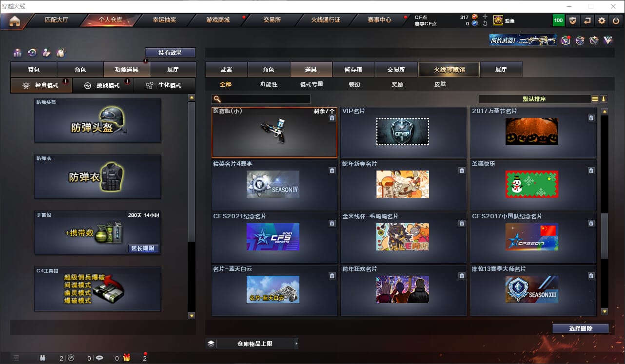The height and width of the screenshot is (364, 625).
Task: Select the 圣诞快乐 card
Action: [x=534, y=185]
